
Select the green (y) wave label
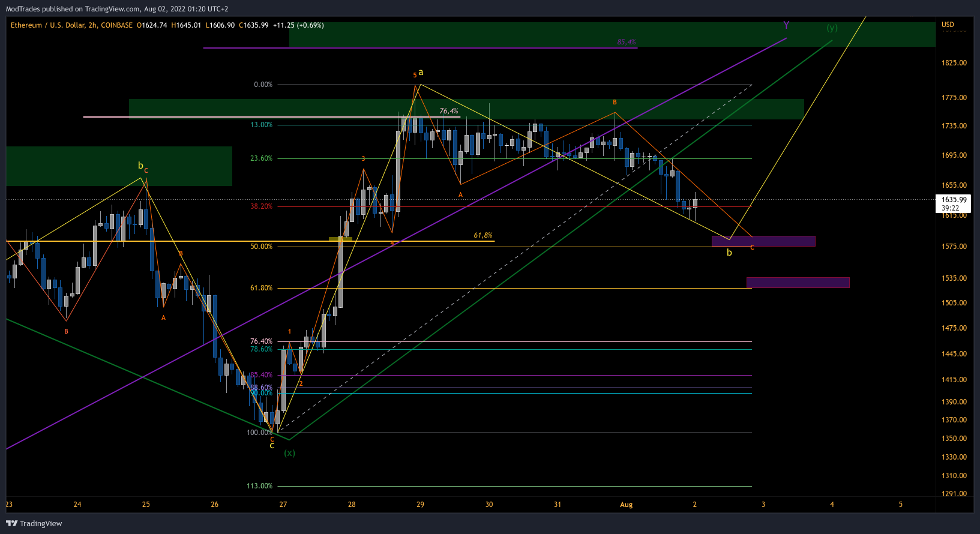832,28
